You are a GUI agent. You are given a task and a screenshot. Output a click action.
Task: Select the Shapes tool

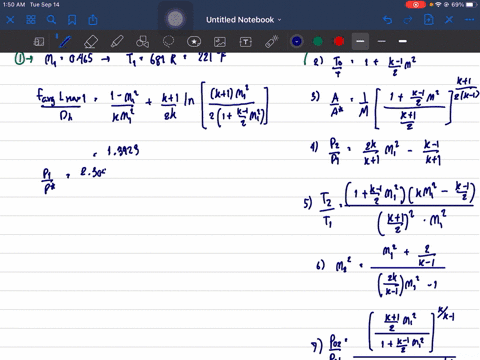[143, 42]
